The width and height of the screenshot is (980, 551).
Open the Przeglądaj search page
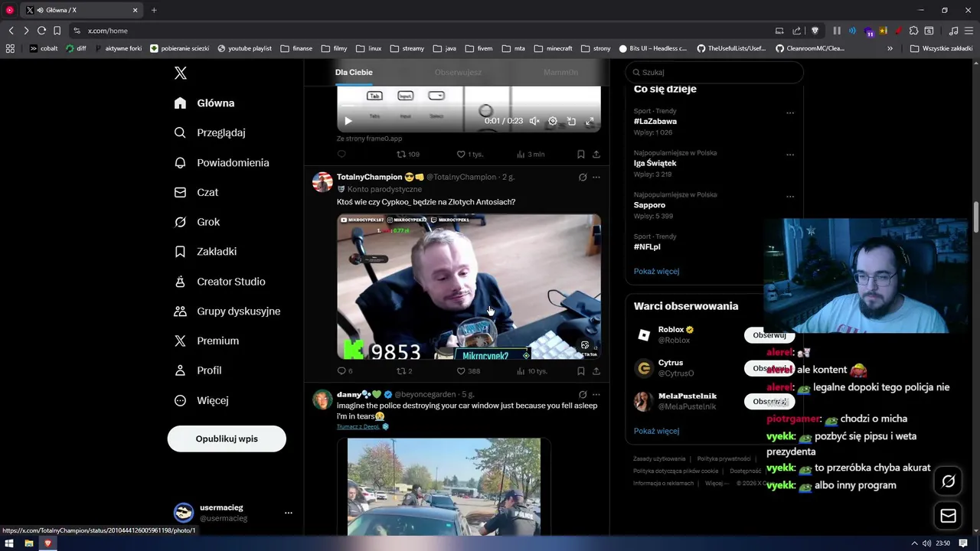[x=210, y=132]
